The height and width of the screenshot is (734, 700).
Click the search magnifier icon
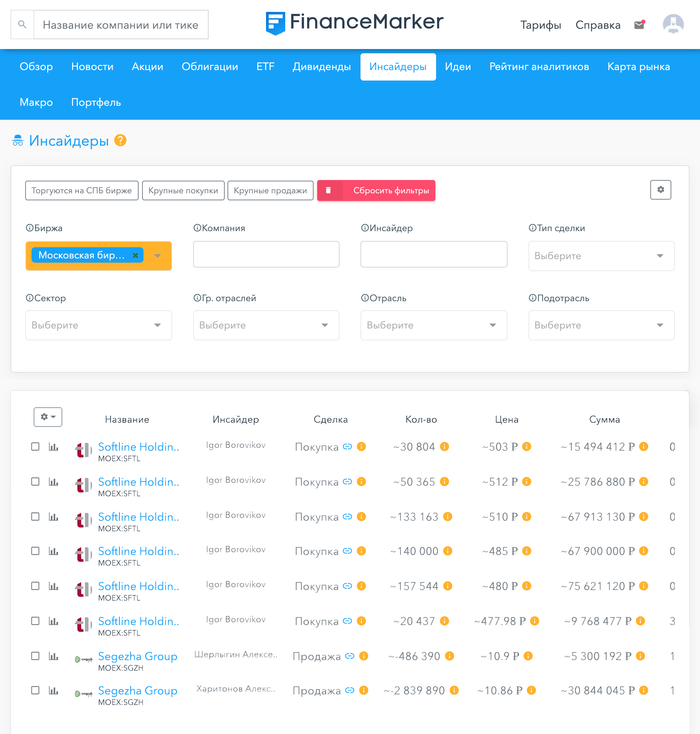22,25
